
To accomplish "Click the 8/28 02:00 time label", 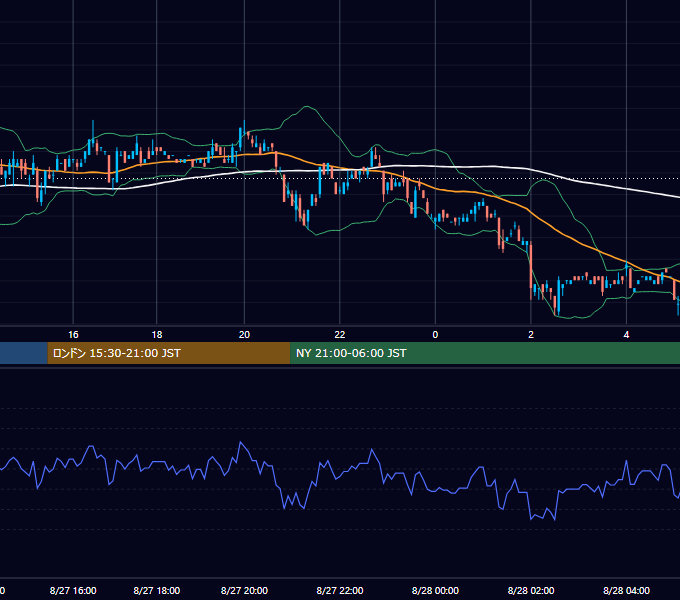I will tap(531, 590).
